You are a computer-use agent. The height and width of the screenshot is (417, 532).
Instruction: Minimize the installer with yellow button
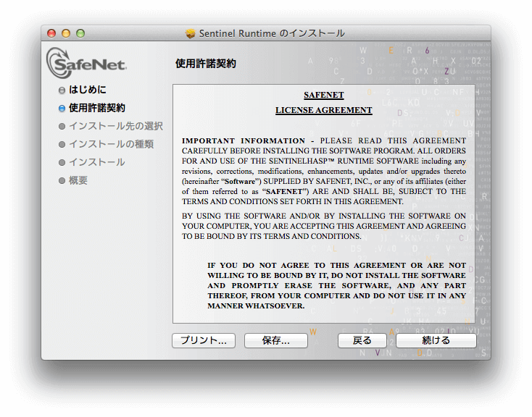click(x=66, y=33)
